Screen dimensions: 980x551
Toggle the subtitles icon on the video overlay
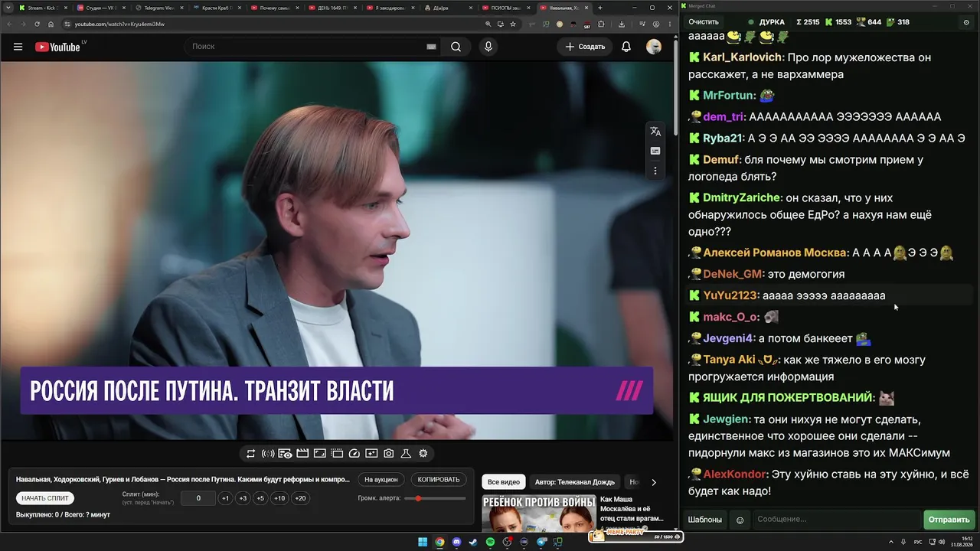655,151
